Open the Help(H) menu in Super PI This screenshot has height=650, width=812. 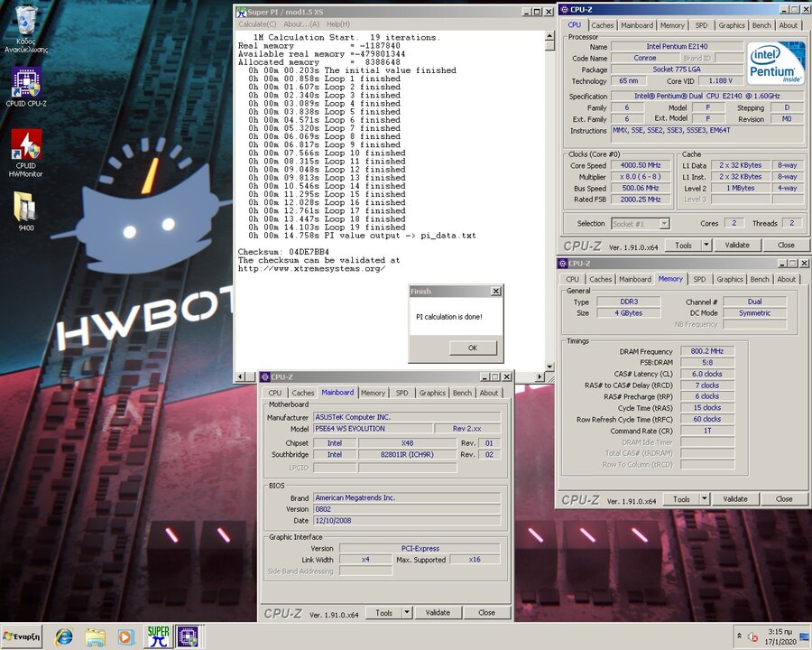click(x=338, y=24)
